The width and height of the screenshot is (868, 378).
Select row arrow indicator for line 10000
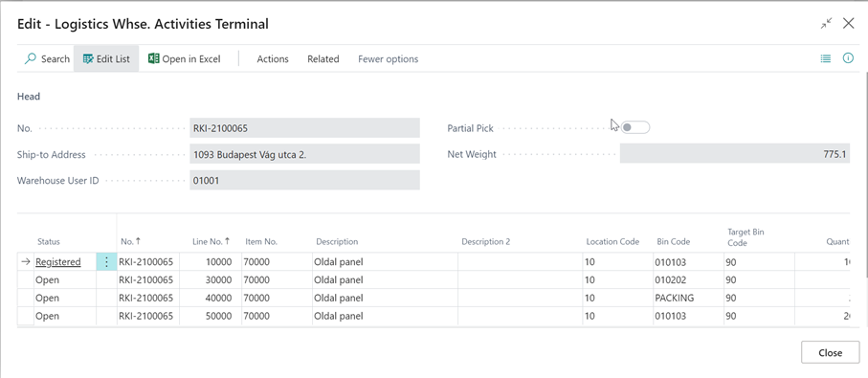click(x=26, y=262)
